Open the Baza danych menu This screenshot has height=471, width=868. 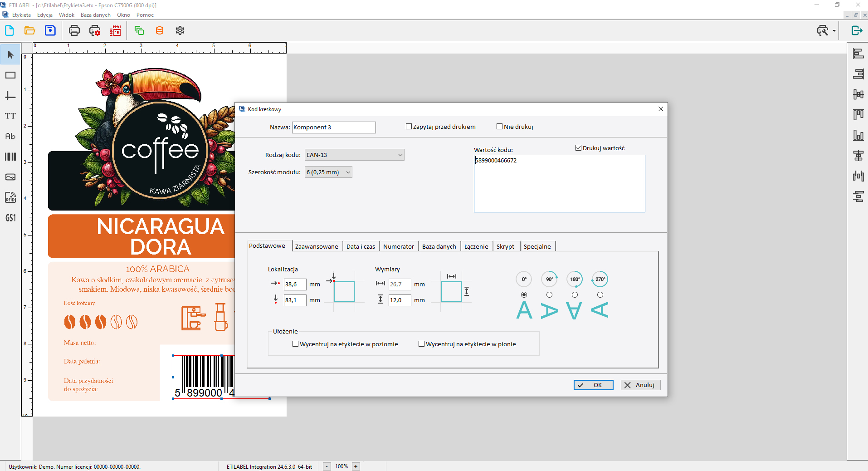pyautogui.click(x=95, y=15)
